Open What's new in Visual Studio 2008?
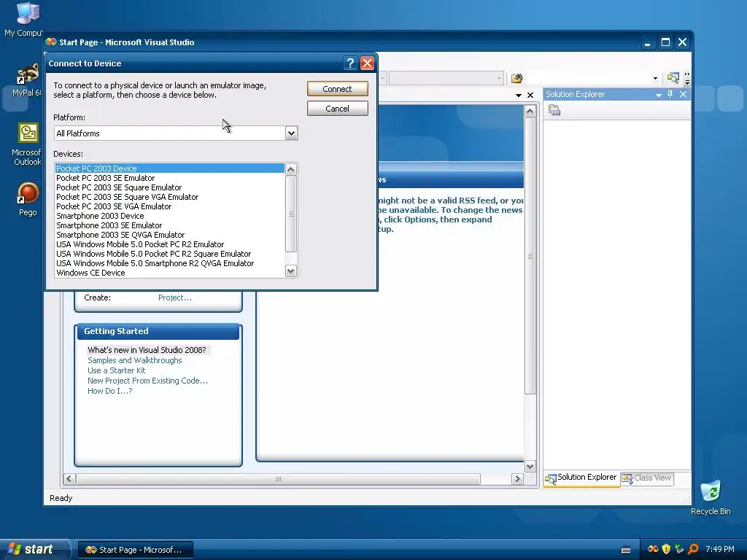Image resolution: width=747 pixels, height=560 pixels. point(147,350)
